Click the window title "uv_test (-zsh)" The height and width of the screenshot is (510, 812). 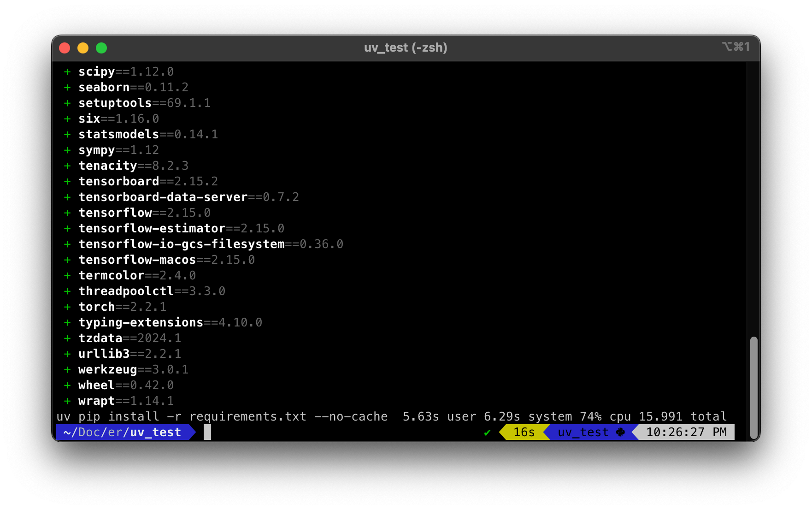[406, 47]
